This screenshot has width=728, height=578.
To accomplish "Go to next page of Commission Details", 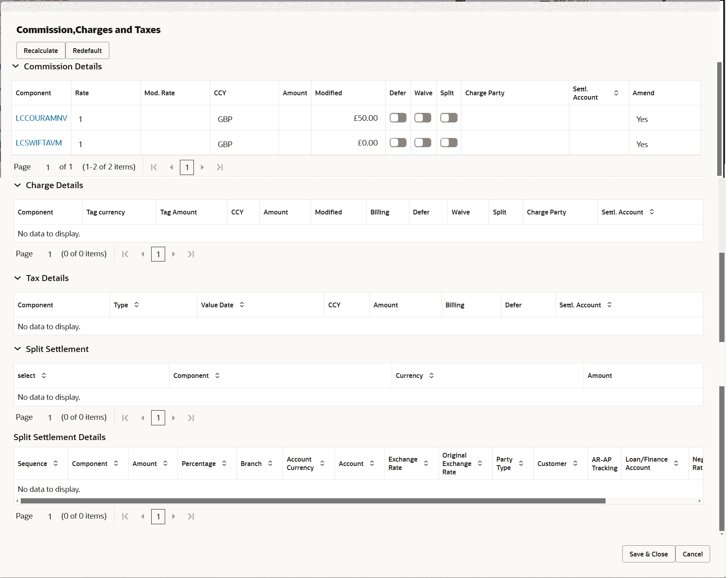I will pyautogui.click(x=203, y=167).
